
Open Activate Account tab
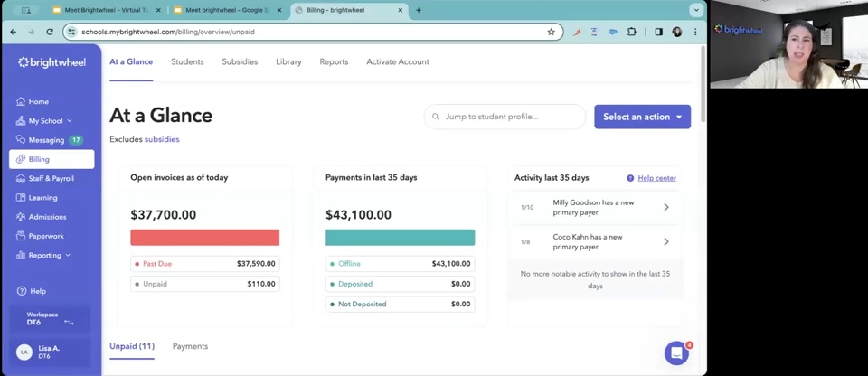pos(398,62)
